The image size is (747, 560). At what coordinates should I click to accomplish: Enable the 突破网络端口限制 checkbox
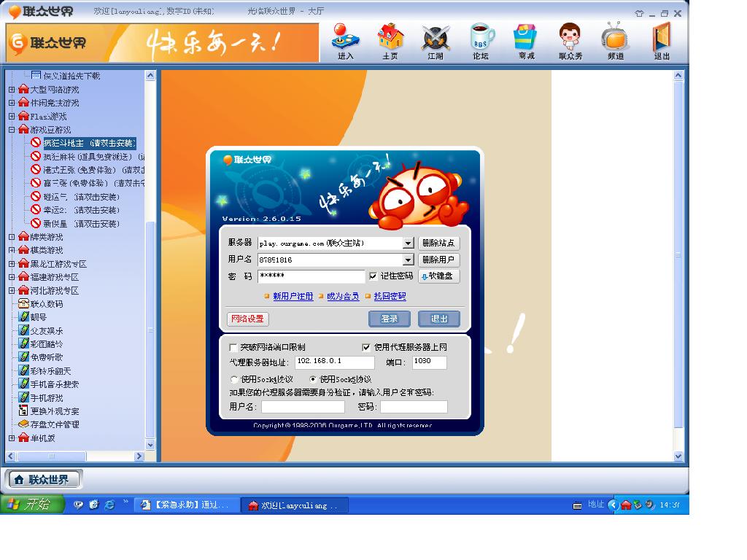tap(233, 348)
